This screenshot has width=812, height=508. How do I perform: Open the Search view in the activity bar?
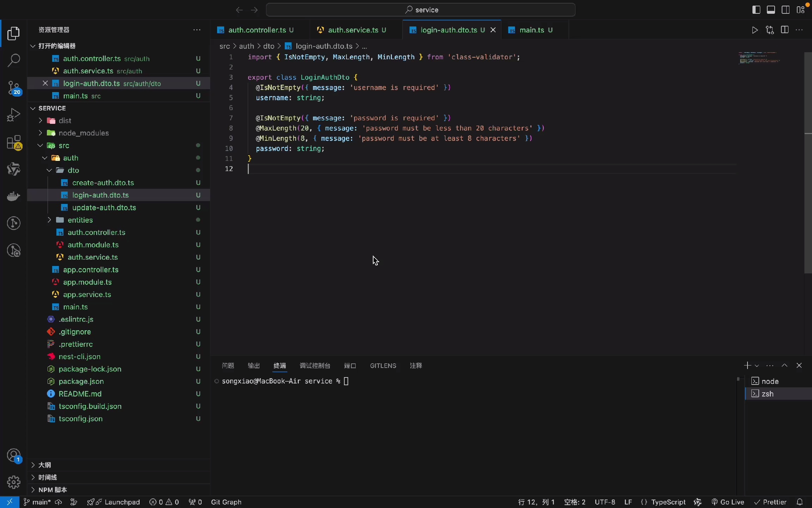(14, 61)
